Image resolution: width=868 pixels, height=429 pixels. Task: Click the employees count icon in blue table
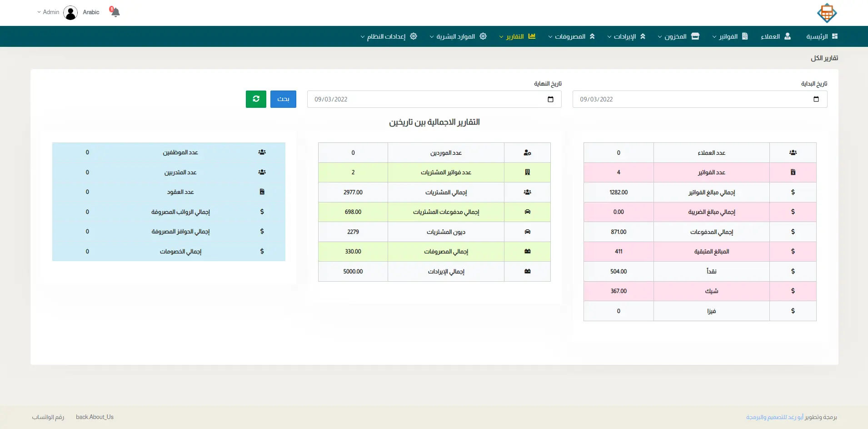[262, 152]
